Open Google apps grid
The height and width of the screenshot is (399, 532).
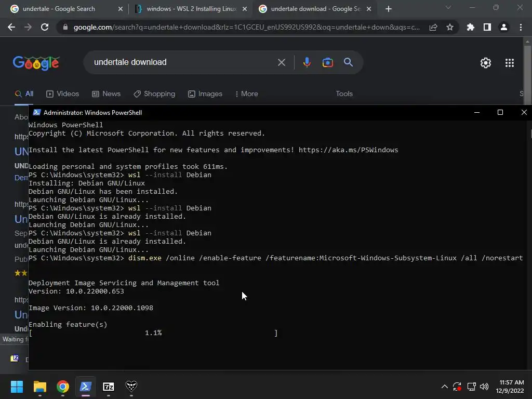509,63
